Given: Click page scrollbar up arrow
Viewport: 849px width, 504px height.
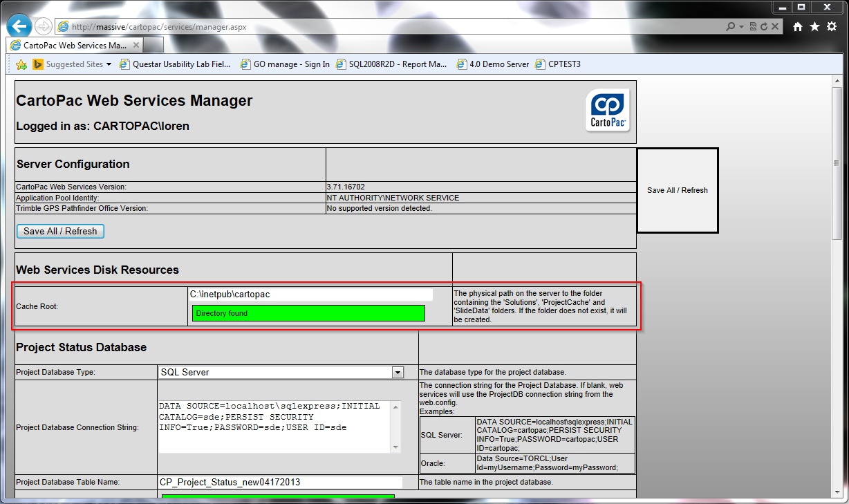Looking at the screenshot, I should click(837, 81).
